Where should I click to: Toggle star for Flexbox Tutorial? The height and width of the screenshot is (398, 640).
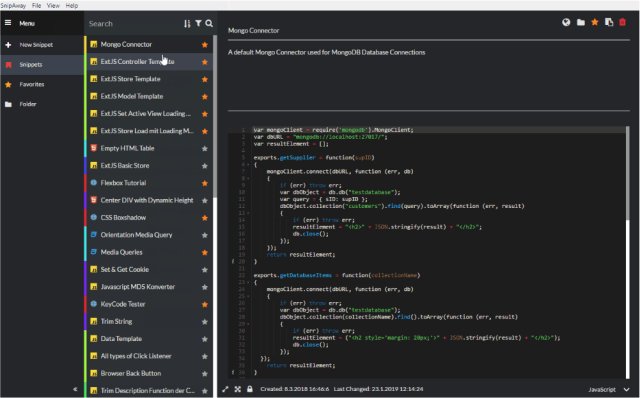(205, 183)
